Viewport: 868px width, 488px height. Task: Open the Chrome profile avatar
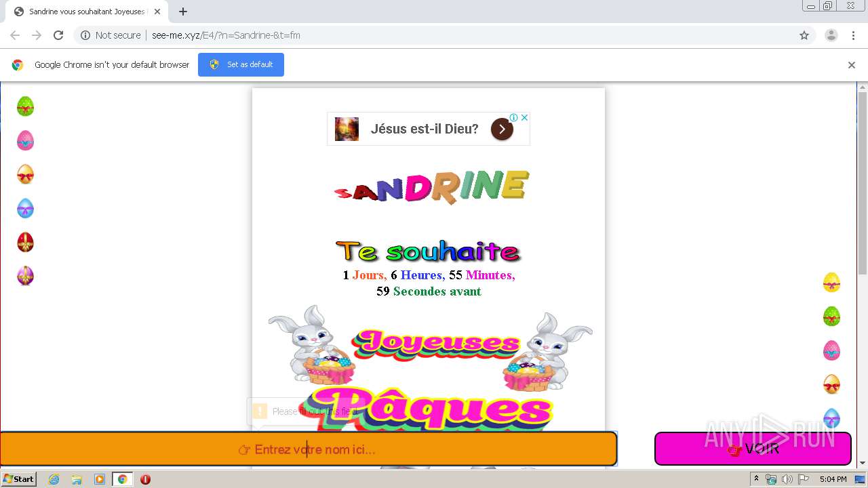tap(831, 35)
